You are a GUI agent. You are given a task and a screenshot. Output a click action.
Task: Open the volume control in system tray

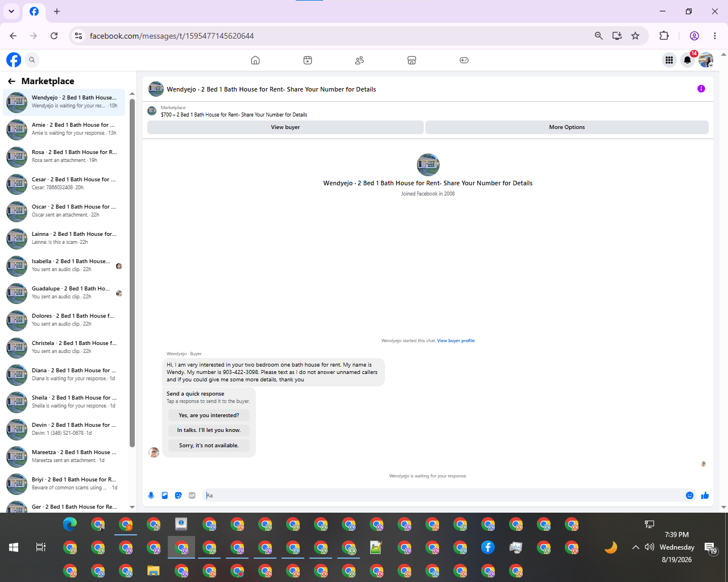pyautogui.click(x=650, y=547)
